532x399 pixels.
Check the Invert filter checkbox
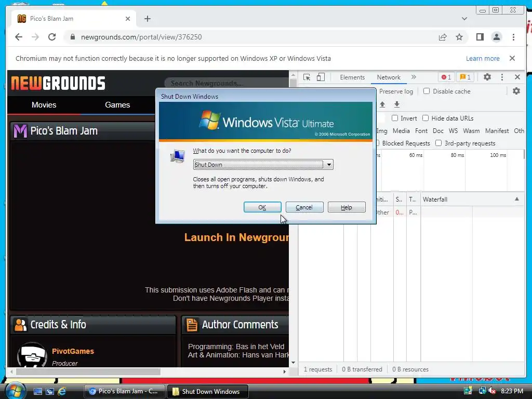[395, 118]
